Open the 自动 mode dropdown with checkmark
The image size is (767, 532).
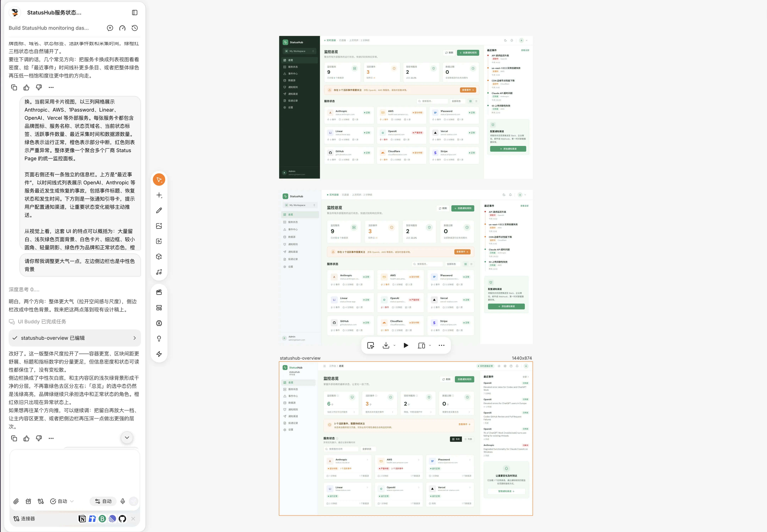point(62,501)
